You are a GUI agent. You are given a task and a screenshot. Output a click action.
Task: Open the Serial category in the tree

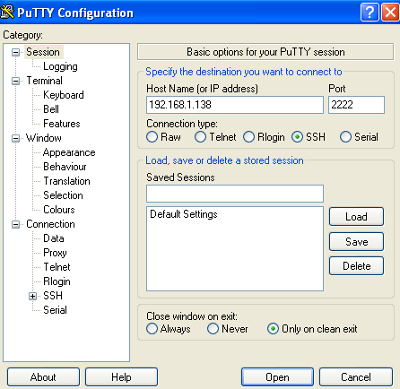click(55, 310)
